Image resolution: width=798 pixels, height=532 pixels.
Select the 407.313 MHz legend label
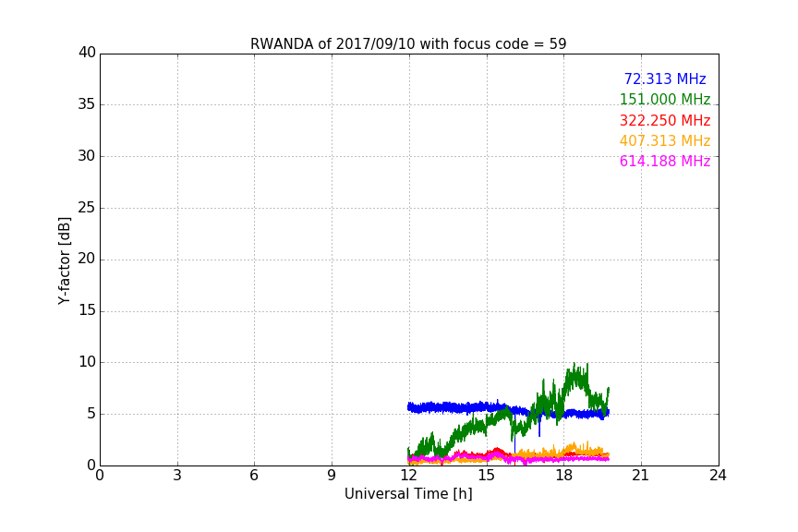pos(665,141)
